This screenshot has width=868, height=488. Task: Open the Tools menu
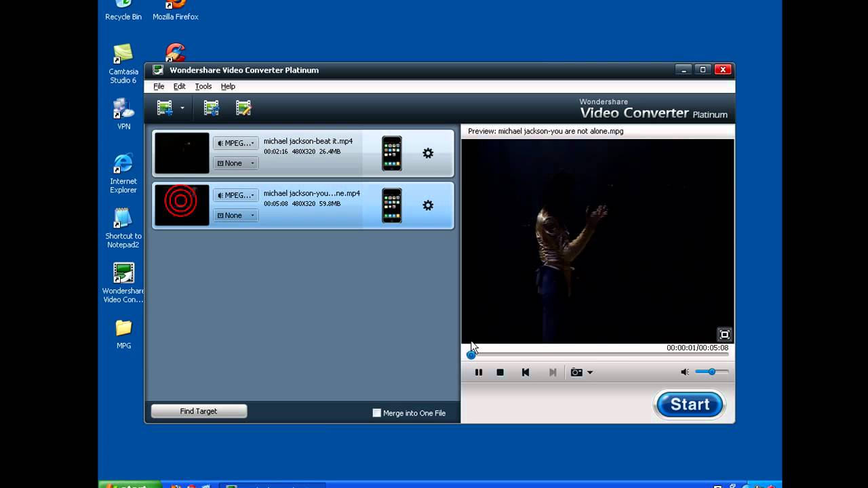pyautogui.click(x=203, y=87)
